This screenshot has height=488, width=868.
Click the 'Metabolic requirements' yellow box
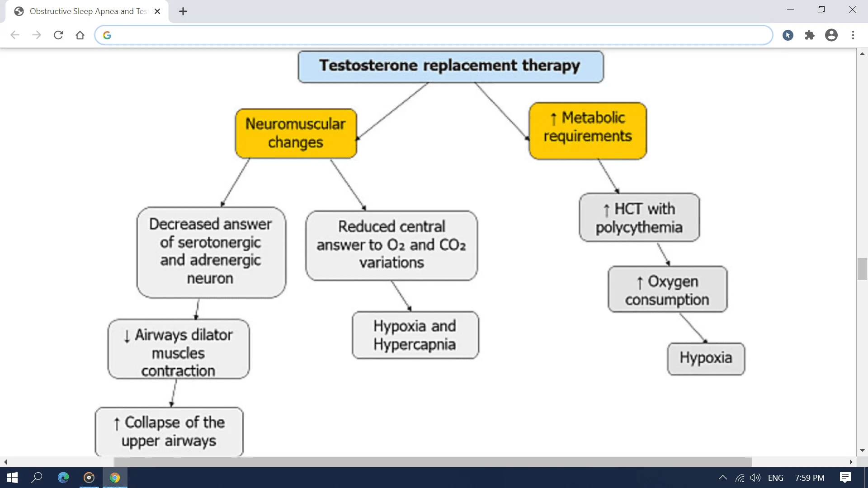pyautogui.click(x=588, y=131)
